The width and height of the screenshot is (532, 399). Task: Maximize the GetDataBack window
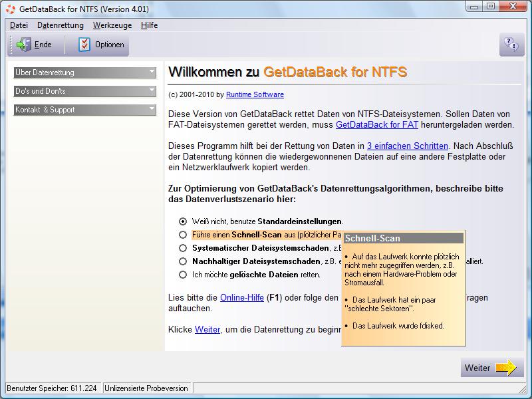(491, 7)
